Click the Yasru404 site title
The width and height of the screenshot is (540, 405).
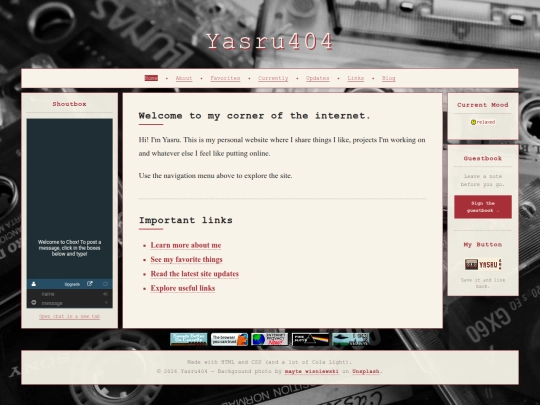coord(270,42)
